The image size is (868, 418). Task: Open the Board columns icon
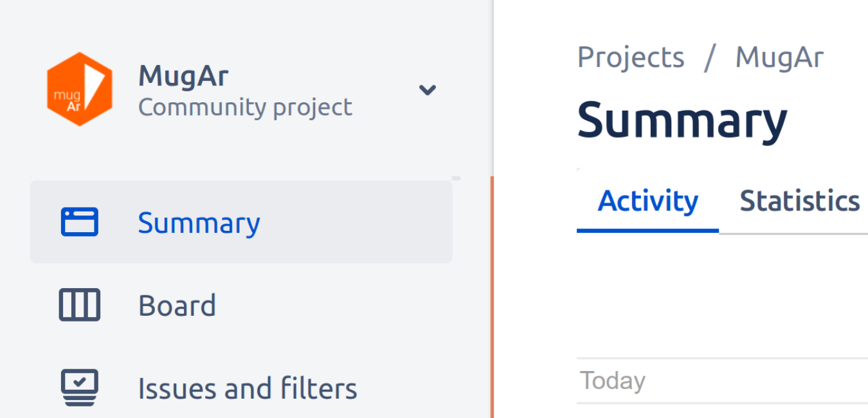[80, 305]
